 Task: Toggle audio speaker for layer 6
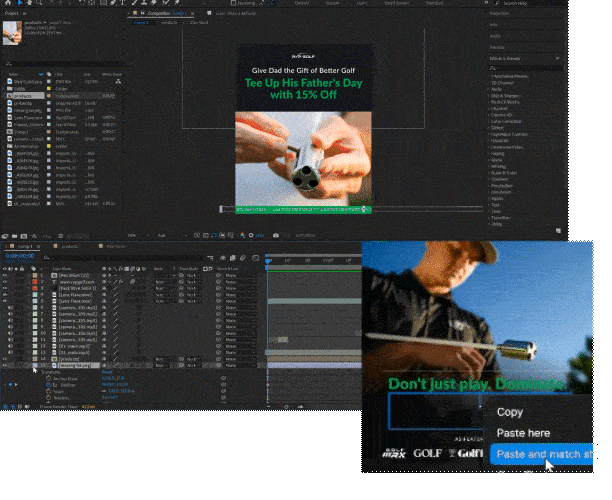[x=12, y=308]
